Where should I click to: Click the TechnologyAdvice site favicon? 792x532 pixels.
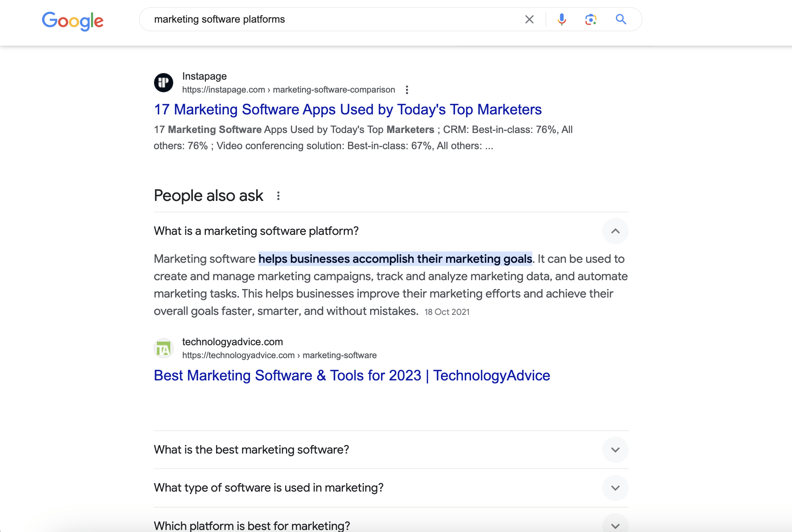click(164, 348)
